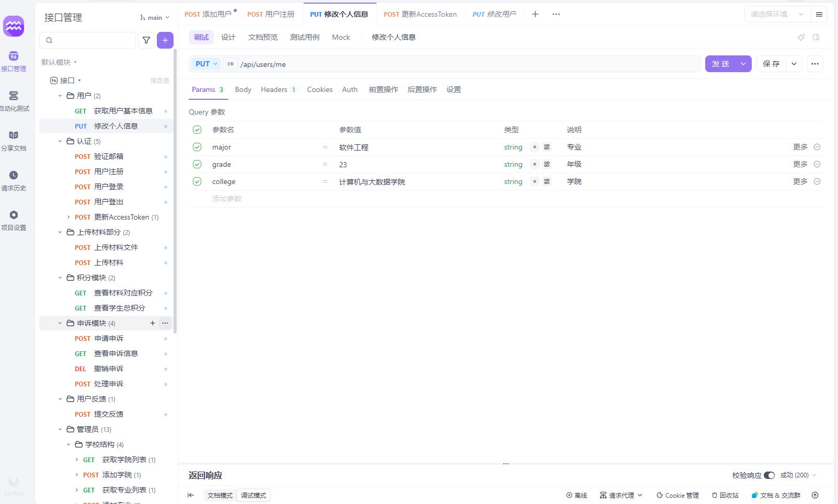Open the 请求历史 sidebar section
This screenshot has height=504, width=838.
pyautogui.click(x=14, y=181)
